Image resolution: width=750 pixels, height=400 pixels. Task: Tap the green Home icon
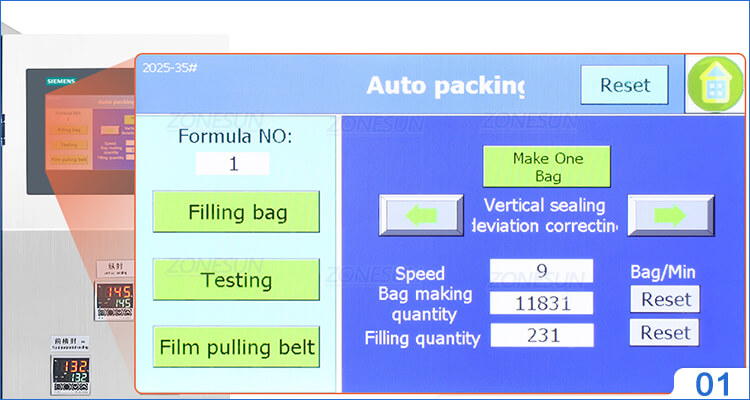(714, 85)
